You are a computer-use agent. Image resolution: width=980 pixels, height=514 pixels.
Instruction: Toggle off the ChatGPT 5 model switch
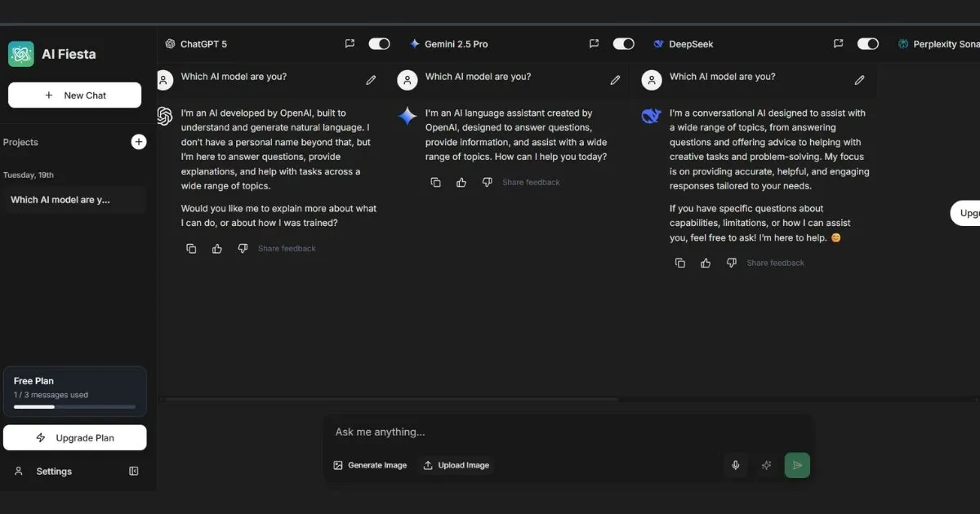pyautogui.click(x=379, y=44)
